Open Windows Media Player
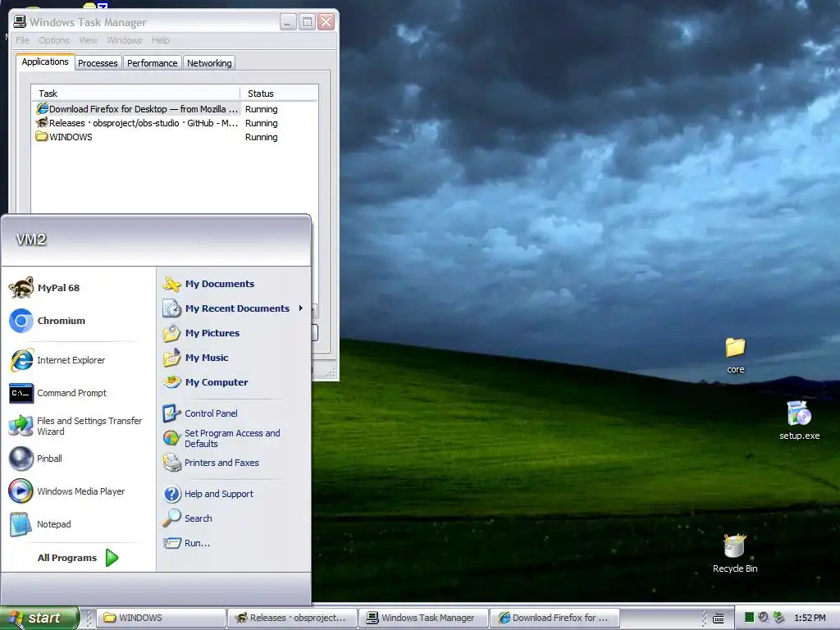Screen dimensions: 840x630 point(67,491)
